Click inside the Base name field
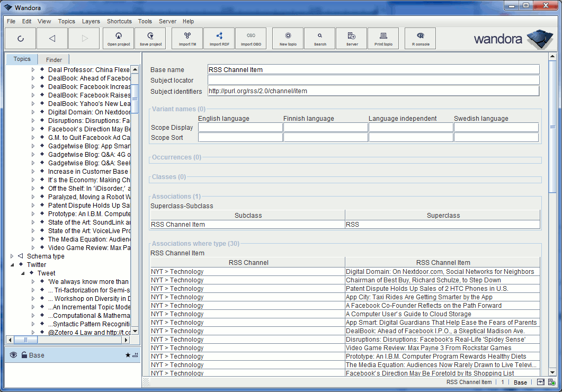The width and height of the screenshot is (562, 392). [371, 69]
